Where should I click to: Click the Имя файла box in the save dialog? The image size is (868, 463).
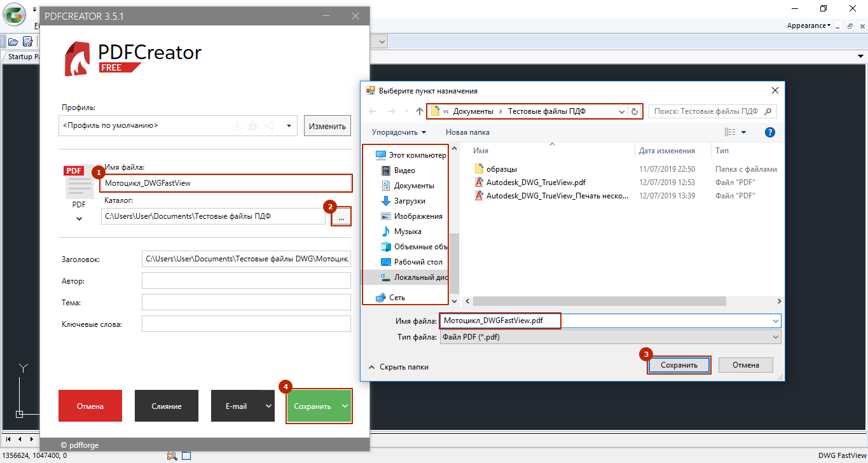tap(610, 321)
